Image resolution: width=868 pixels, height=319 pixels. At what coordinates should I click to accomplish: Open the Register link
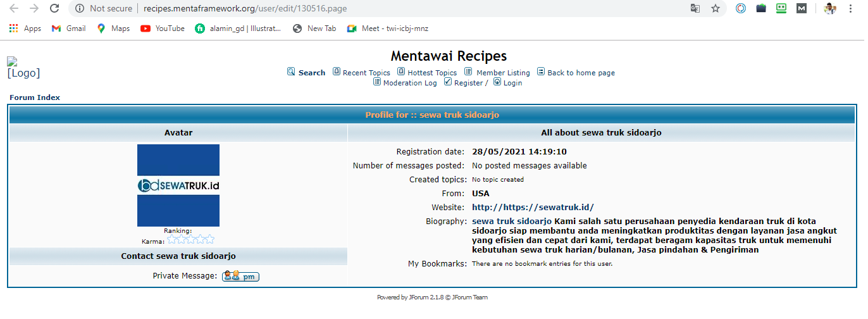click(469, 83)
